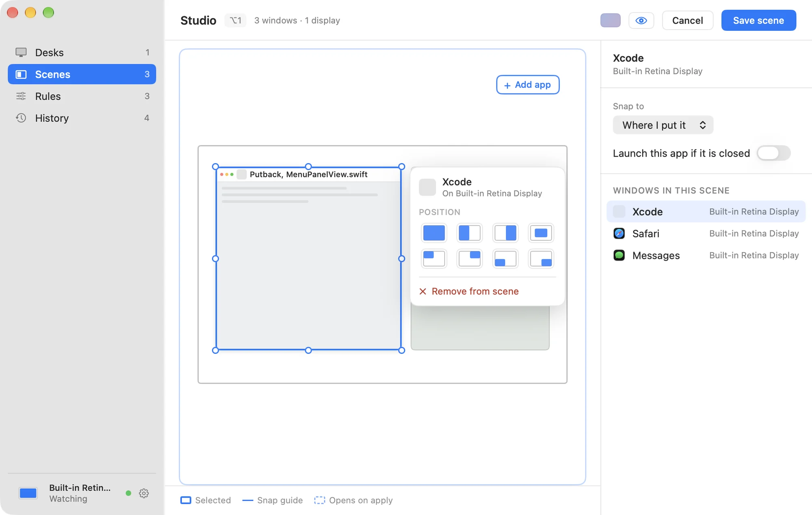The height and width of the screenshot is (515, 812).
Task: Select Safari row in windows list
Action: [706, 233]
